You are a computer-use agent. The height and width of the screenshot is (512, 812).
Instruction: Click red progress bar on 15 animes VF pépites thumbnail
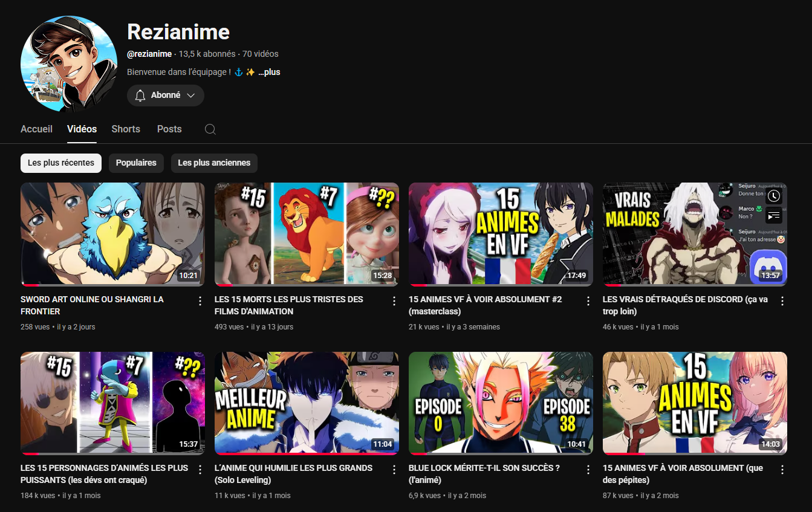(x=623, y=453)
